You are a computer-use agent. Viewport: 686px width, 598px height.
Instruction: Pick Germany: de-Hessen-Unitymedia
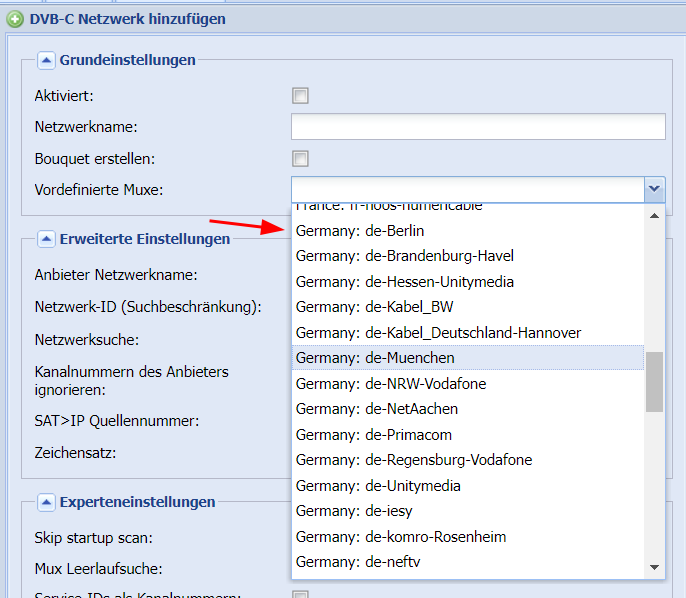[468, 282]
